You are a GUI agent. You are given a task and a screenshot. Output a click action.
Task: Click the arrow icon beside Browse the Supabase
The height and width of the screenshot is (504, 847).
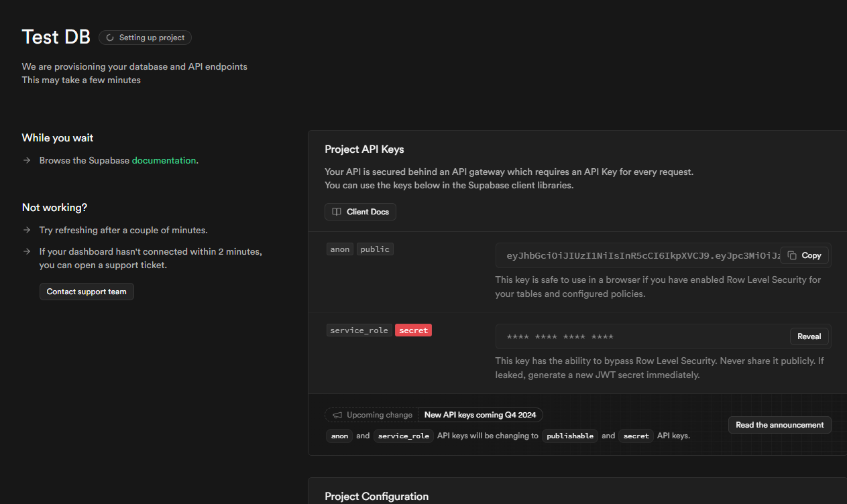[27, 161]
